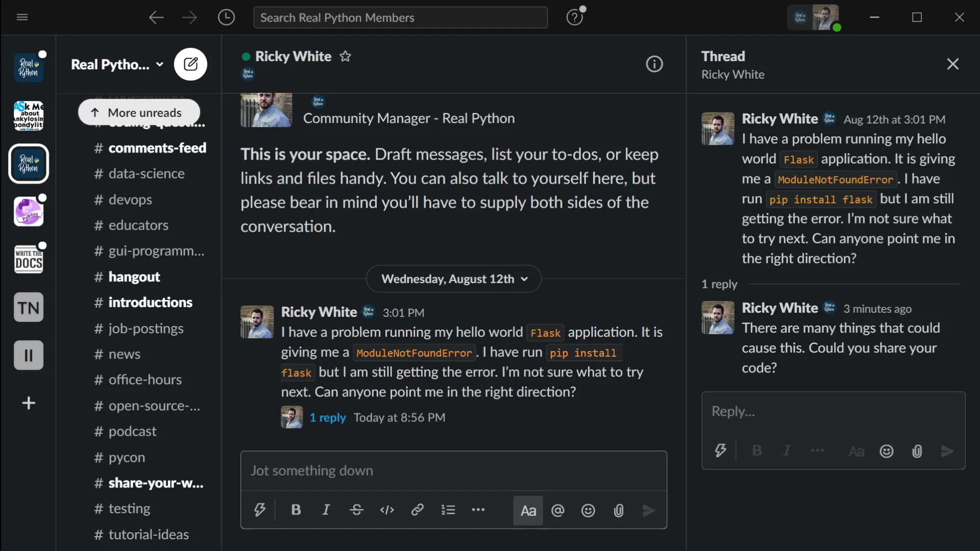Toggle the Aa formatting toolbar button

point(528,511)
